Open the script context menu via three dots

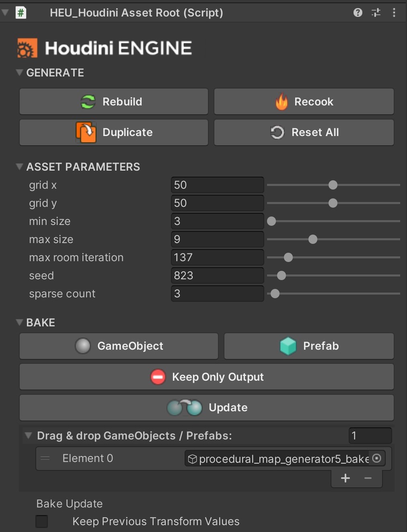tap(394, 12)
